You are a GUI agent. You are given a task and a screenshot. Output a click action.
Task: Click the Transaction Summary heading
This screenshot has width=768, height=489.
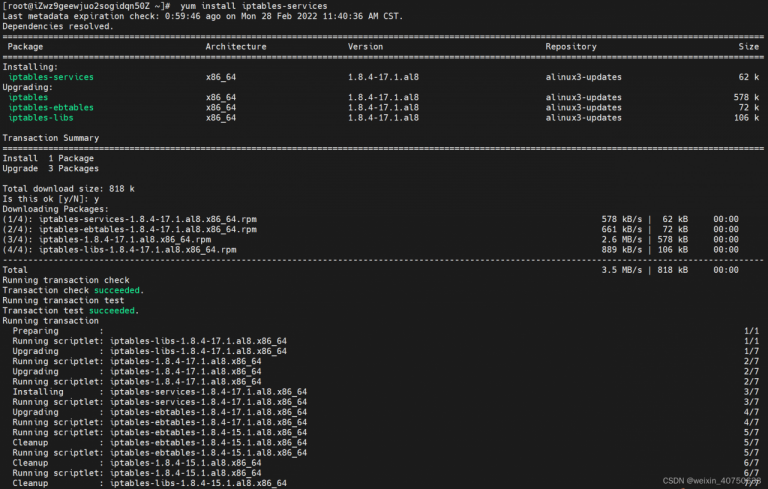pyautogui.click(x=50, y=137)
